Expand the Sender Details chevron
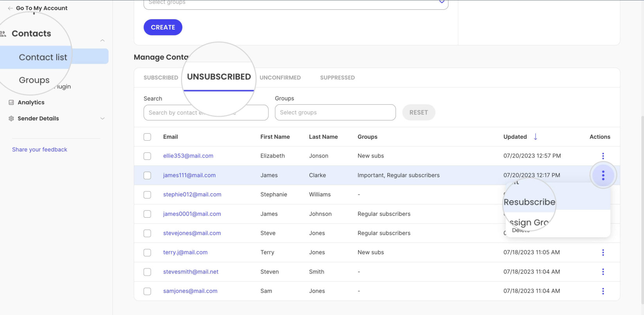Image resolution: width=644 pixels, height=315 pixels. tap(102, 118)
